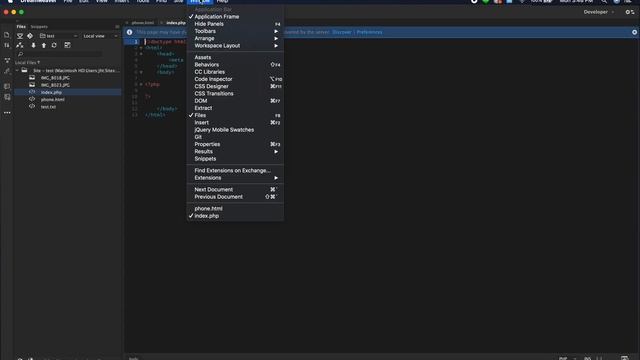
Task: Open the site selector dropdown showing test
Action: pos(58,36)
